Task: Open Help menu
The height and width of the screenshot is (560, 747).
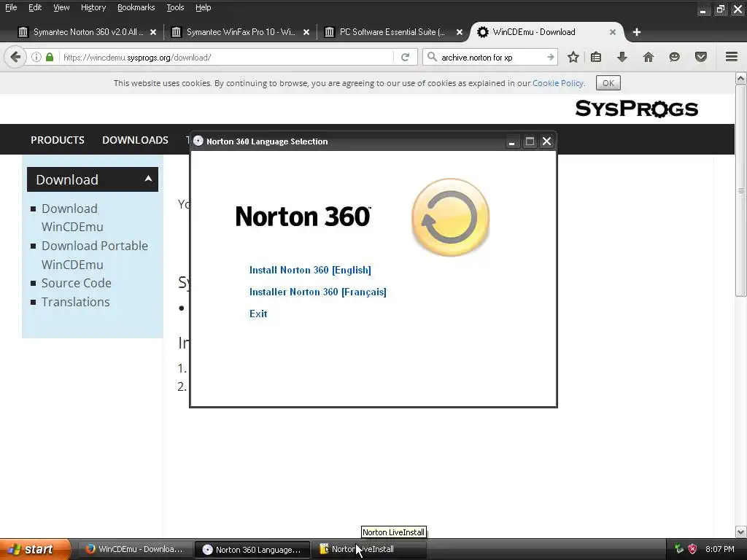Action: [203, 7]
